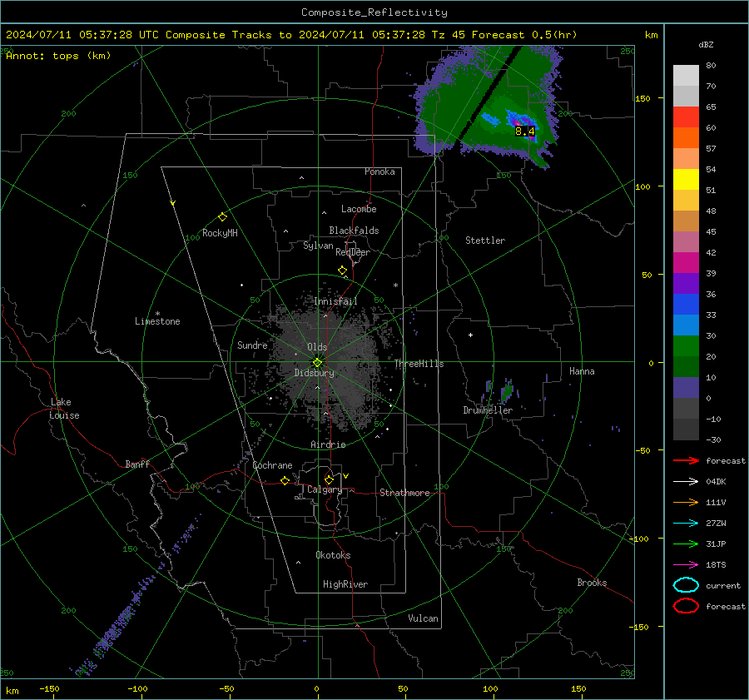The height and width of the screenshot is (700, 749).
Task: Click the red 'forecast' ellipse legend icon
Action: point(686,606)
